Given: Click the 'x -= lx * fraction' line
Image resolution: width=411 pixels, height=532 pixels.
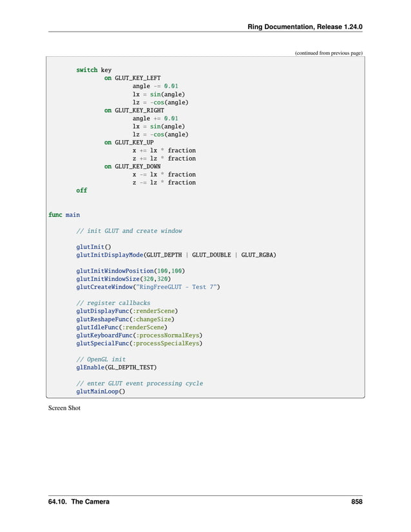Looking at the screenshot, I should pos(164,174).
